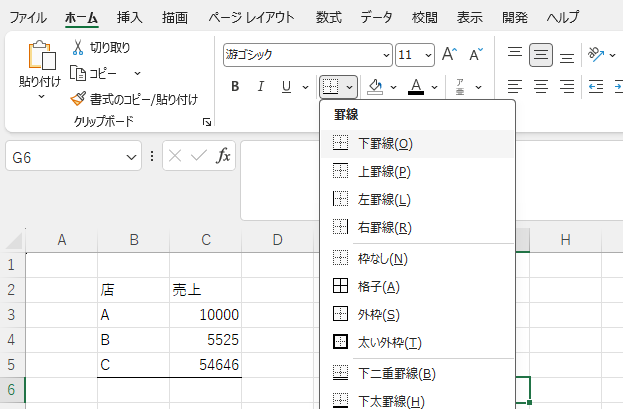The width and height of the screenshot is (623, 409).
Task: Choose 枠なし(N) from the borders menu
Action: [418, 259]
